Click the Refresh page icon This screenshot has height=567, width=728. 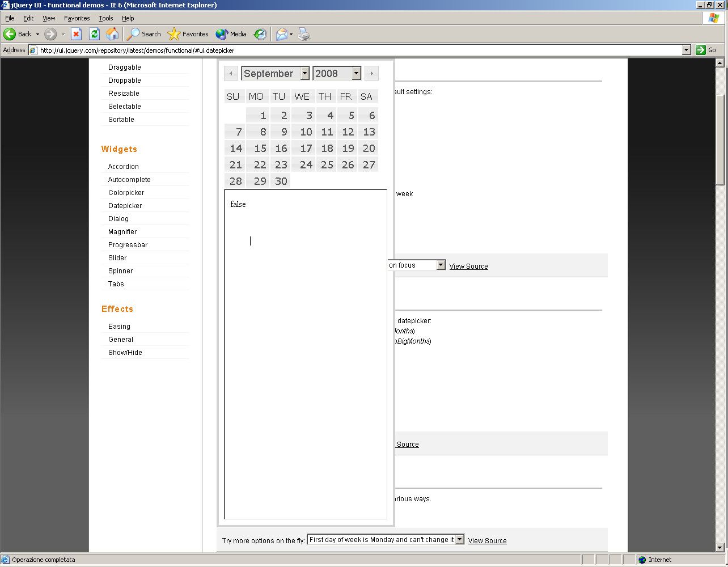94,34
